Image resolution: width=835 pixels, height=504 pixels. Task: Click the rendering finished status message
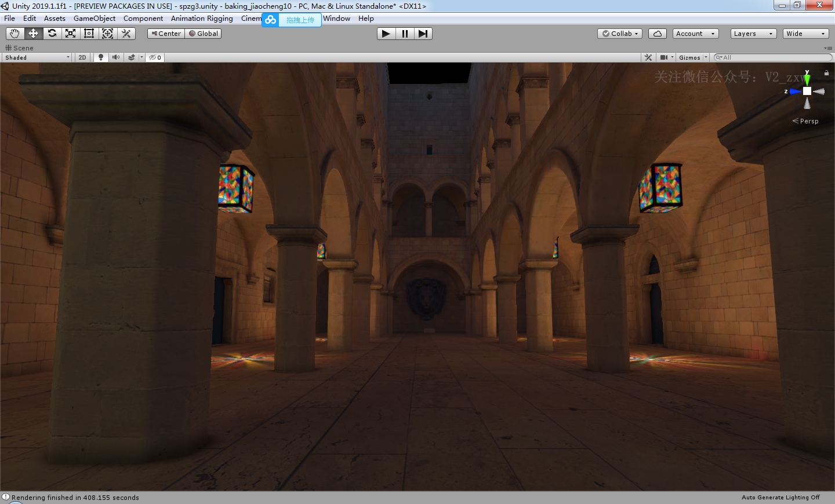(75, 498)
